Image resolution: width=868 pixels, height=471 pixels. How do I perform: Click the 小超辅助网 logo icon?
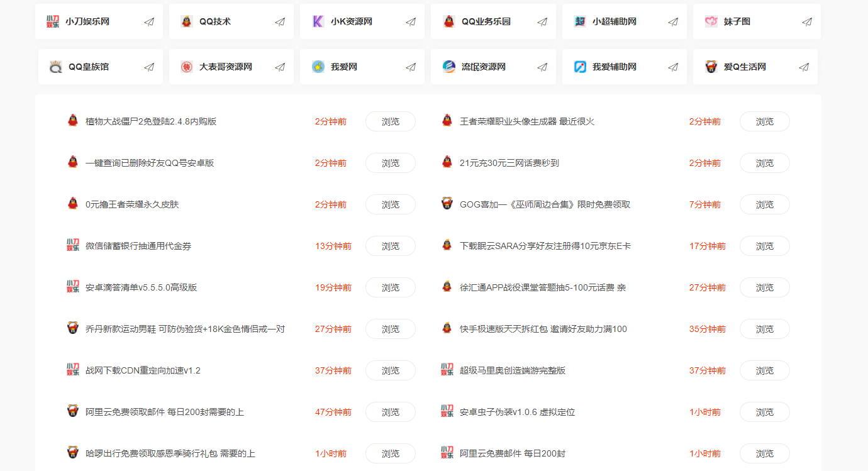(x=581, y=21)
